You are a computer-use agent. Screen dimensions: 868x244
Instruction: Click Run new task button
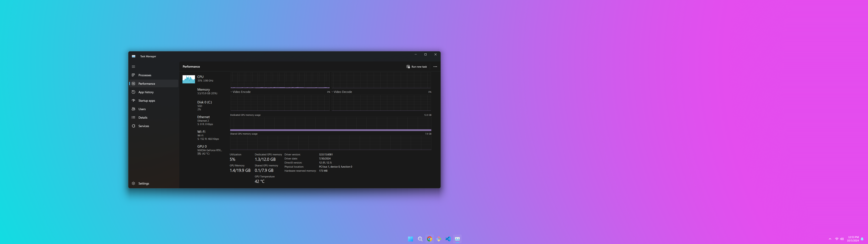pos(417,67)
